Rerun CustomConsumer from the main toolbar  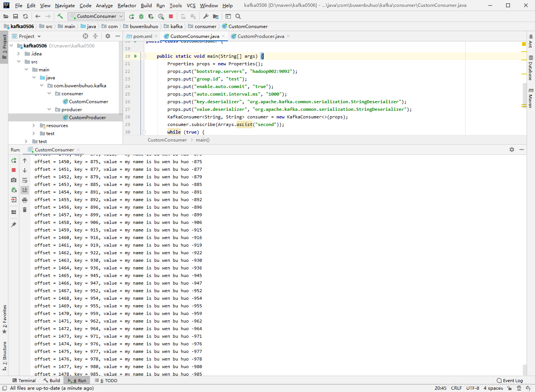click(x=131, y=16)
